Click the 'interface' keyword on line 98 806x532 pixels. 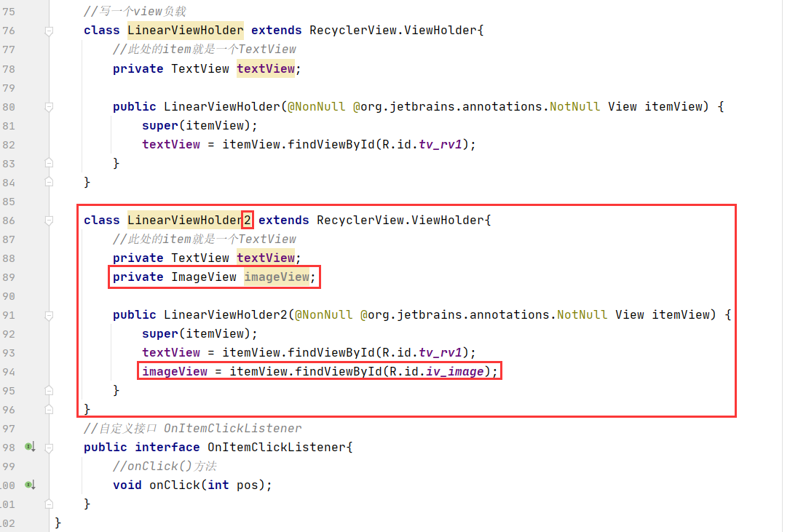(167, 447)
